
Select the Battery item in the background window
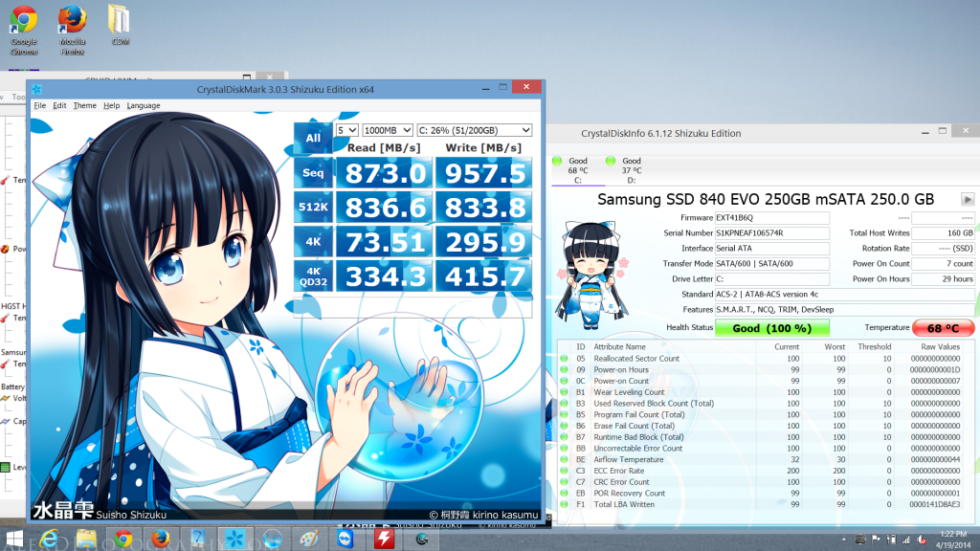[12, 386]
